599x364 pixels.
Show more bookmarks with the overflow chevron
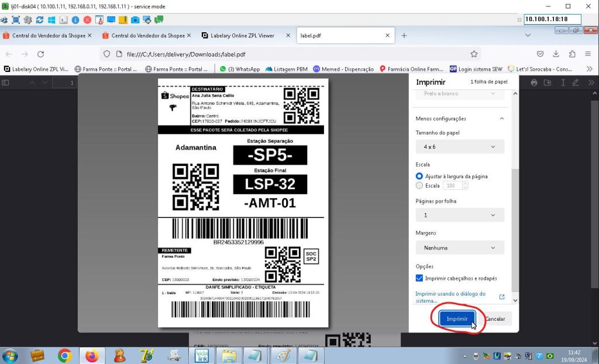pyautogui.click(x=590, y=69)
